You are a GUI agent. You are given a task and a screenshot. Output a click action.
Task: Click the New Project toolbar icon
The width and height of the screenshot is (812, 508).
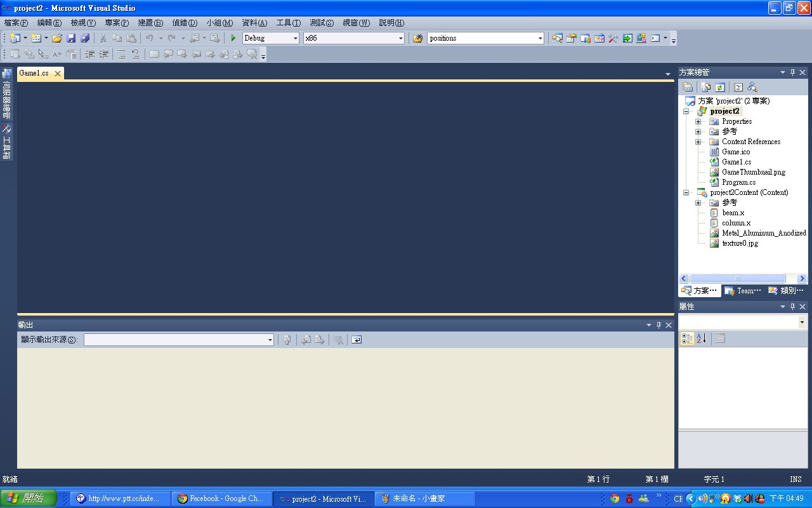click(x=15, y=38)
